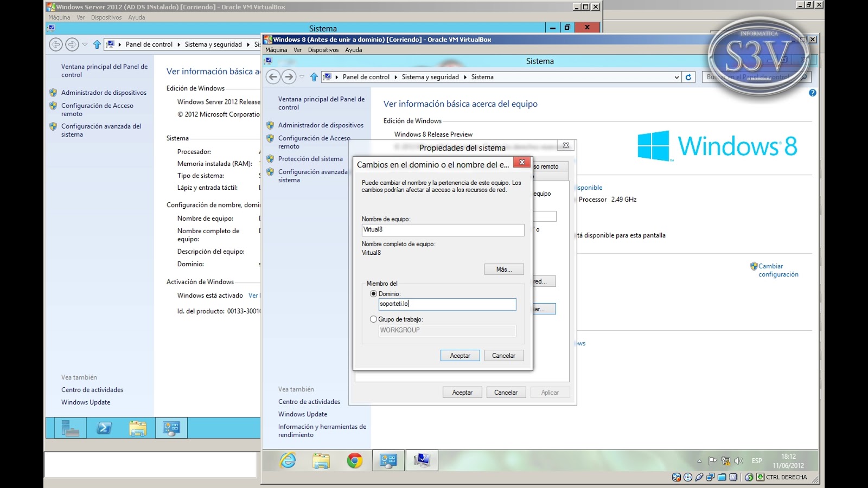The height and width of the screenshot is (488, 868).
Task: Click Control Panel icon in Server 2012 taskbar
Action: (x=171, y=428)
